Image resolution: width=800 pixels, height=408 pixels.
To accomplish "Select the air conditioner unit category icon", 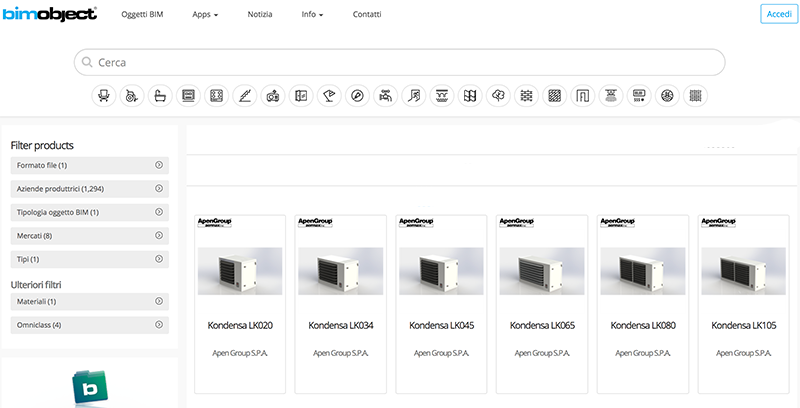I will [x=639, y=96].
